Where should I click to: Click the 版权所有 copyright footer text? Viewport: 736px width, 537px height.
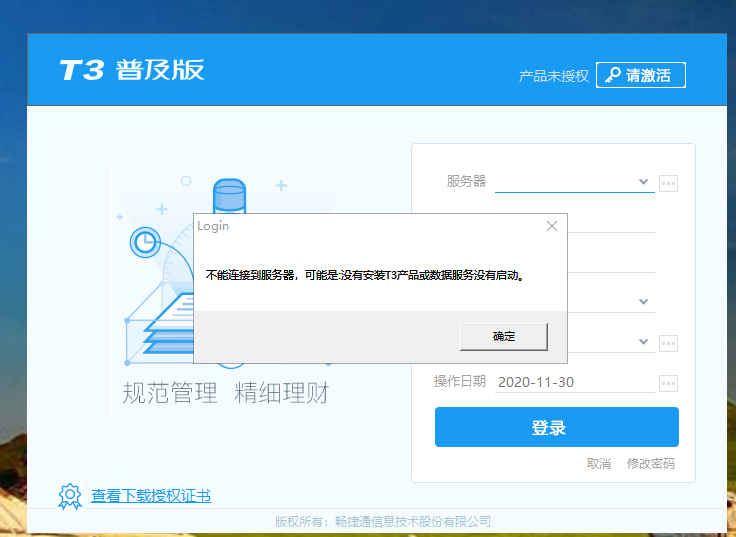[383, 522]
